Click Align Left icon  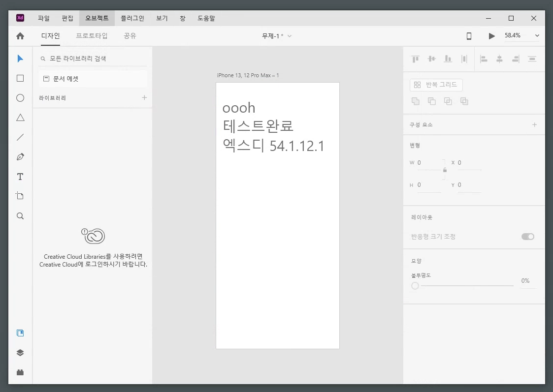[484, 59]
